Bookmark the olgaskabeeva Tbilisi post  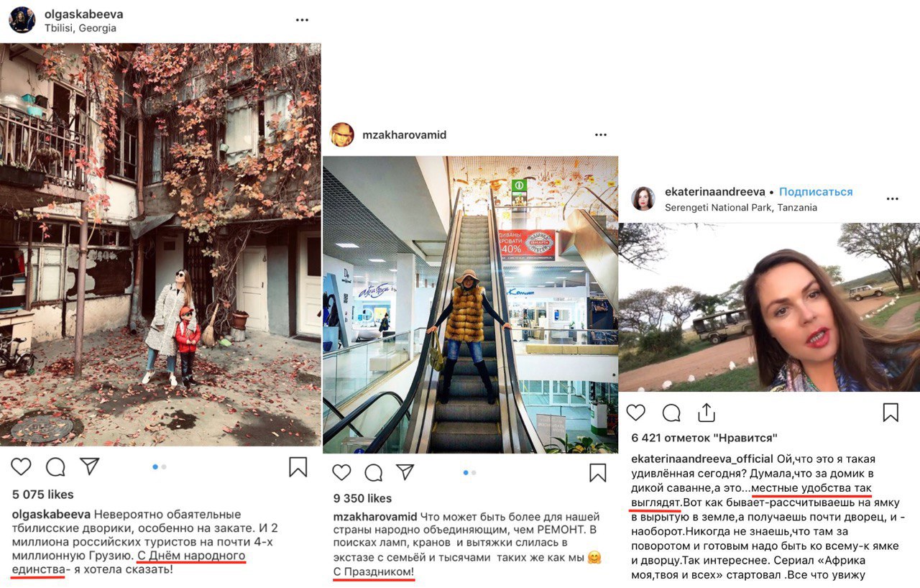click(298, 467)
